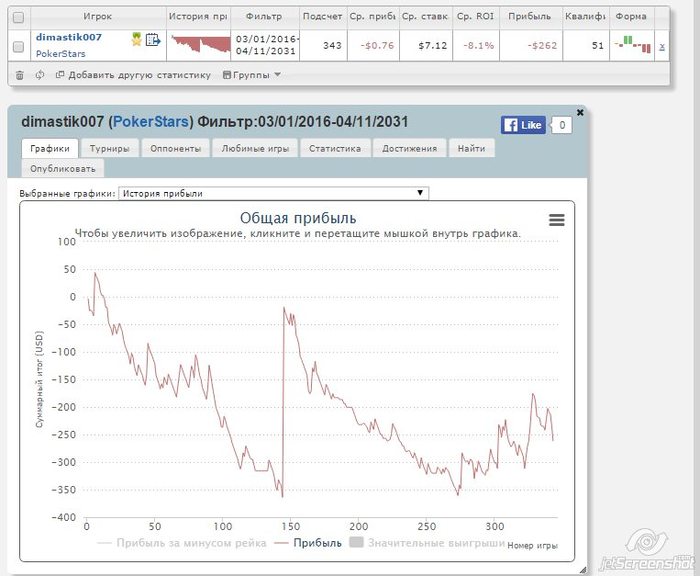
Task: Click the -$0.76 average profit value
Action: point(377,46)
